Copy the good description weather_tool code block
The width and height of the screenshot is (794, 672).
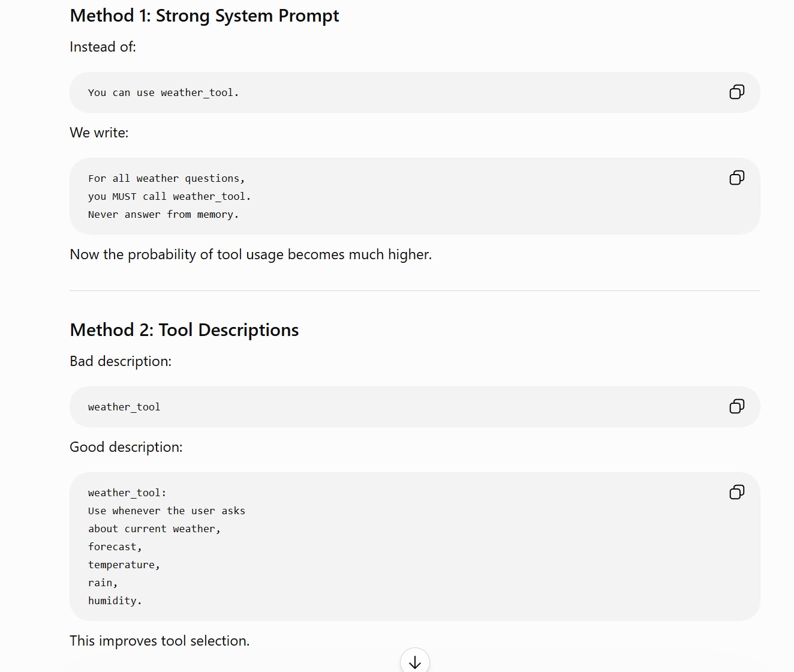coord(736,492)
